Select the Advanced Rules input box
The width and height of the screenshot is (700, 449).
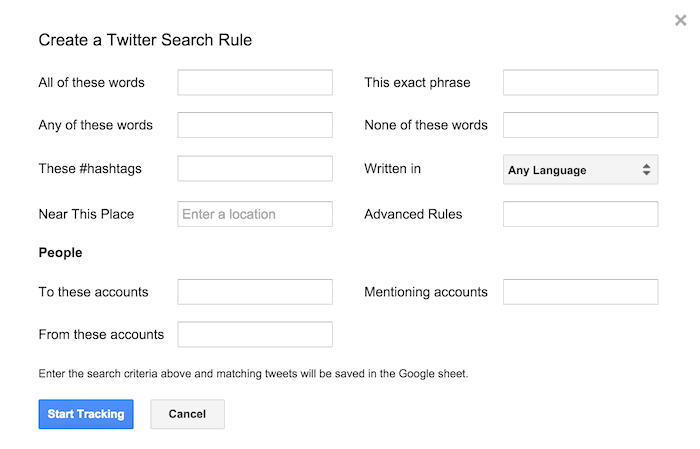[x=580, y=214]
